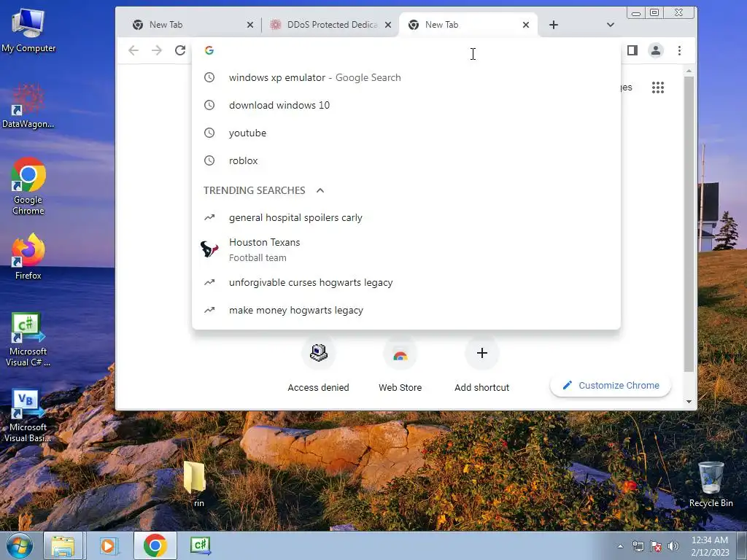The height and width of the screenshot is (560, 747).
Task: Pick 'unforgivable curses hogwarts legacy' suggestion
Action: (x=406, y=282)
